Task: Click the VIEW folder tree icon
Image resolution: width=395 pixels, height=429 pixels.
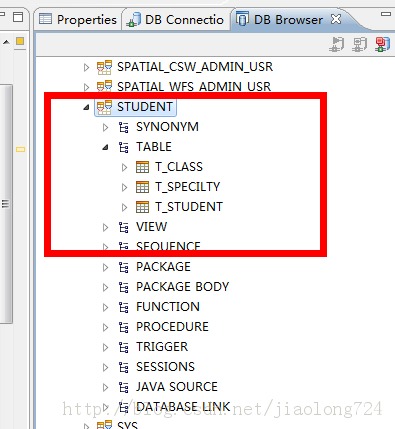Action: pos(124,227)
